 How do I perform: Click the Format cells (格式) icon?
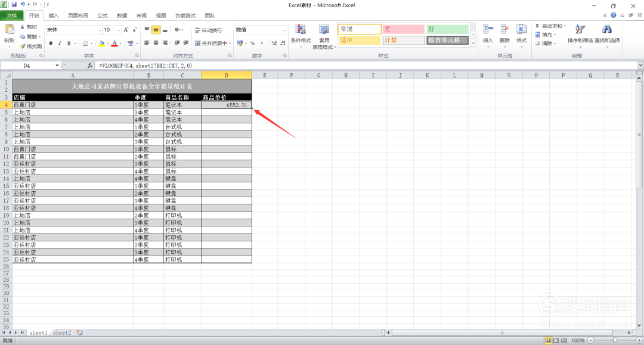(x=521, y=30)
